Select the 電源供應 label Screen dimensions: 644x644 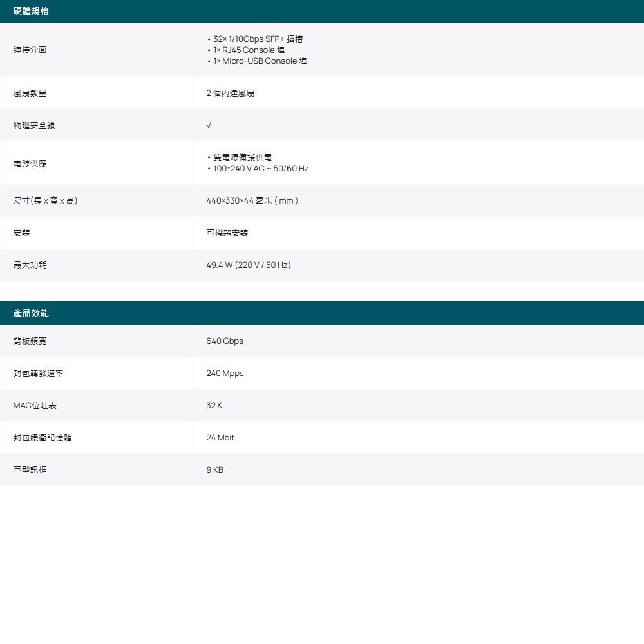[30, 163]
